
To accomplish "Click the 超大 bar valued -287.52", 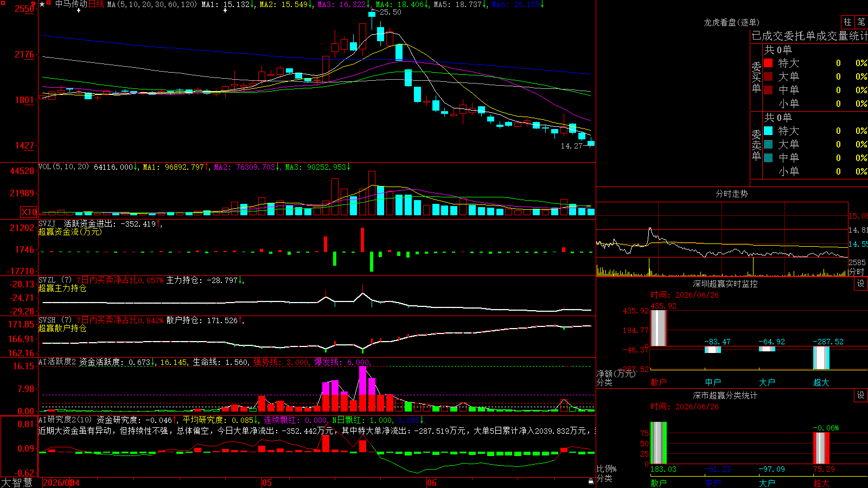I will pos(821,358).
